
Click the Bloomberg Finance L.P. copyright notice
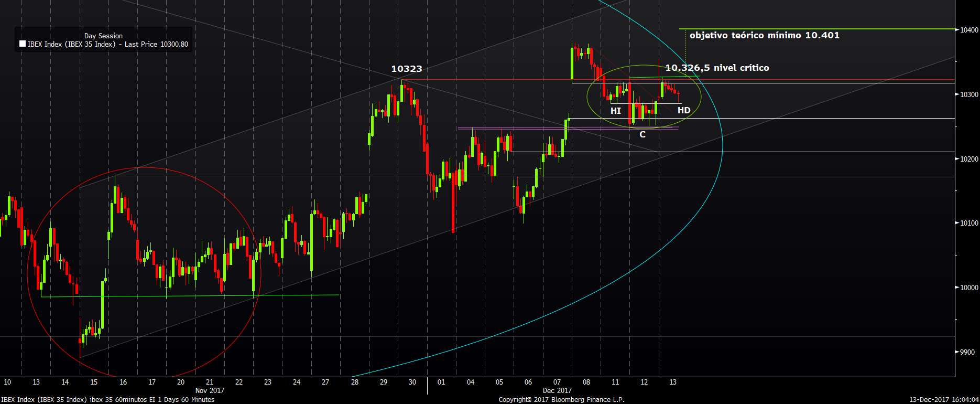562,400
